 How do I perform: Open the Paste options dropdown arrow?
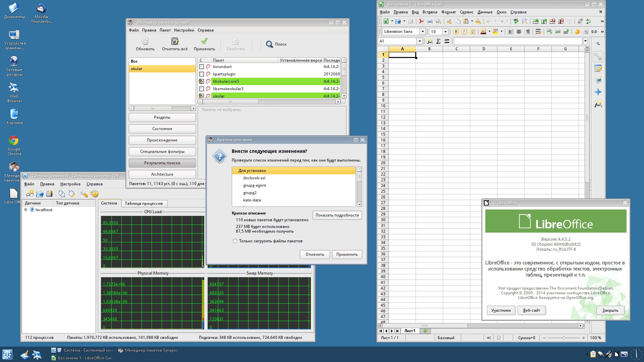tap(472, 21)
